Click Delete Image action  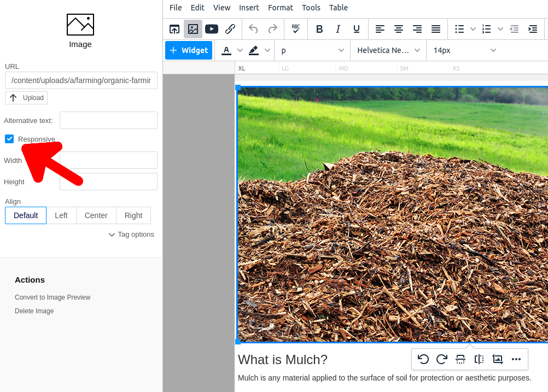[x=34, y=311]
